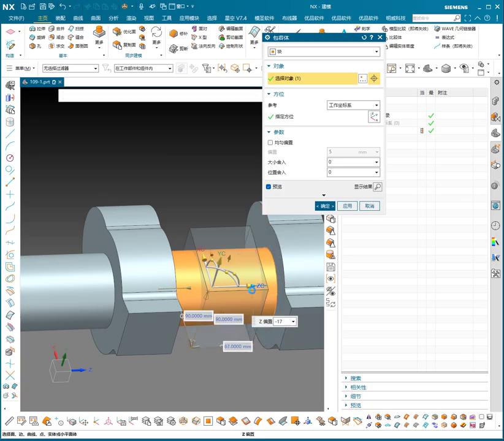Viewport: 504px width, 441px height.
Task: Click the target selection icon beside 选择对象
Action: click(374, 78)
